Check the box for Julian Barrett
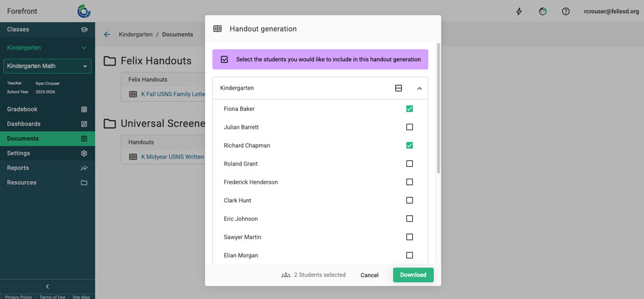This screenshot has width=644, height=299. [410, 127]
